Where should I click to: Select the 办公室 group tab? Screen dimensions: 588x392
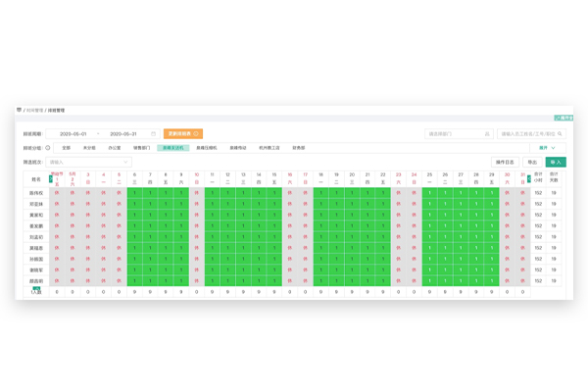[x=115, y=148]
